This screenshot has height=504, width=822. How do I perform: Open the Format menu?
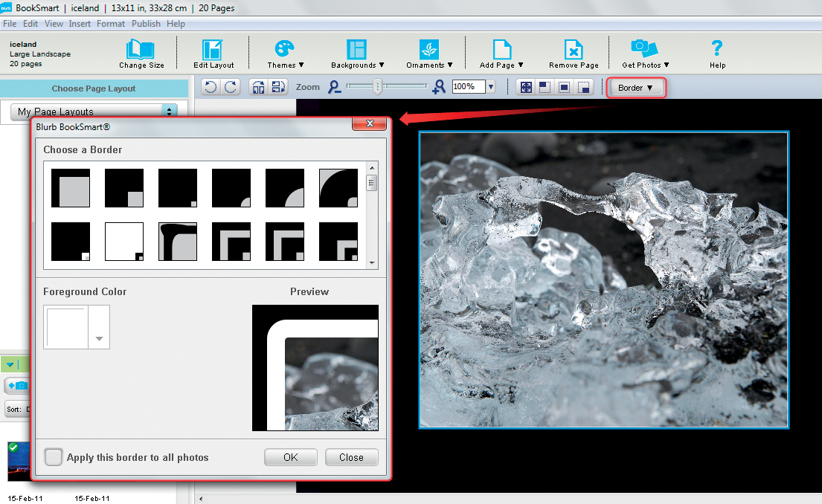(x=111, y=24)
